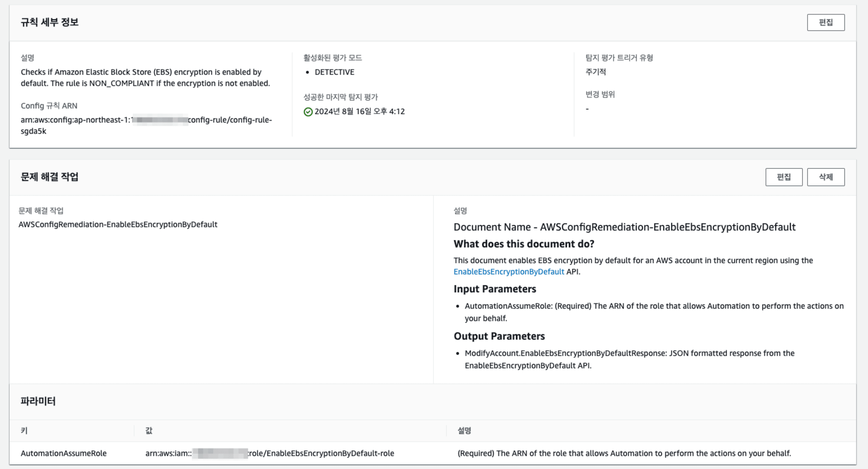Click the 파라미터 section title

(x=38, y=401)
